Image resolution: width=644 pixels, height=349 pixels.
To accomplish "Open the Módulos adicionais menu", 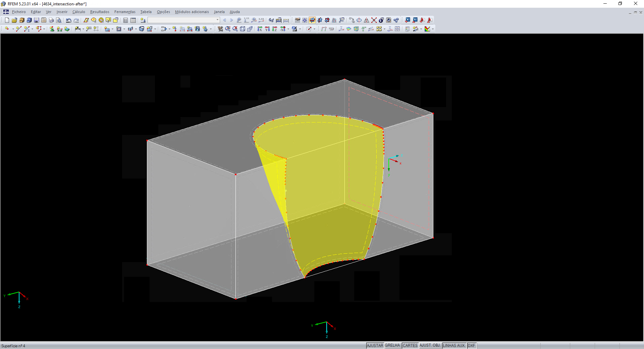I will pos(192,12).
